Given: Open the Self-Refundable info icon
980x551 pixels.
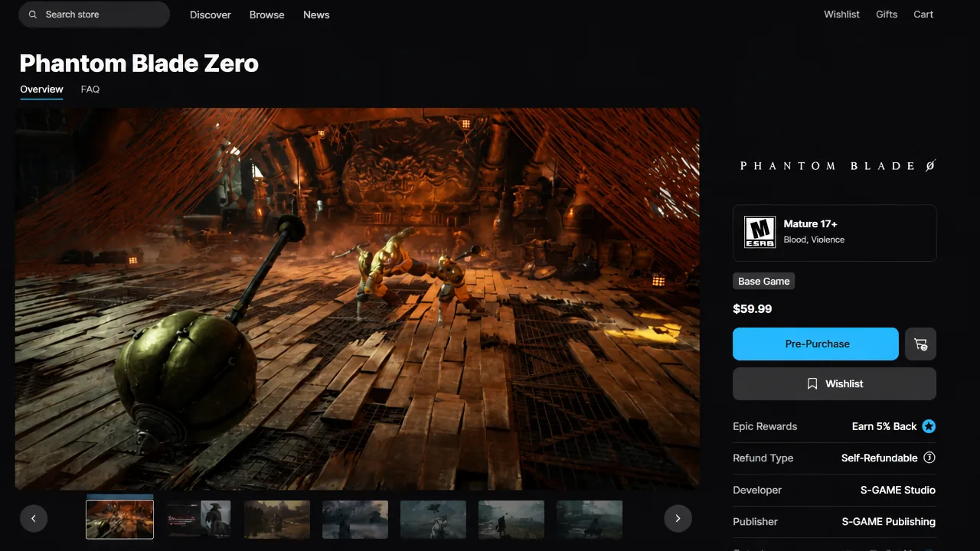Looking at the screenshot, I should coord(929,458).
